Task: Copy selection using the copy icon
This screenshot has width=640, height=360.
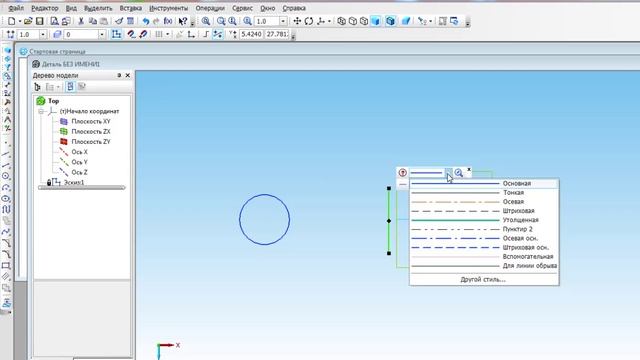Action: [93, 21]
